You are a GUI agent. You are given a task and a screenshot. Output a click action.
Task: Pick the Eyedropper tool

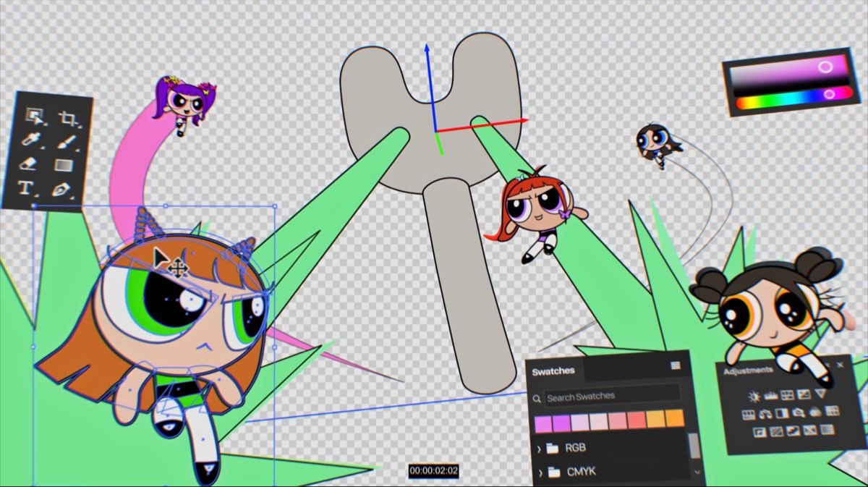tap(31, 139)
